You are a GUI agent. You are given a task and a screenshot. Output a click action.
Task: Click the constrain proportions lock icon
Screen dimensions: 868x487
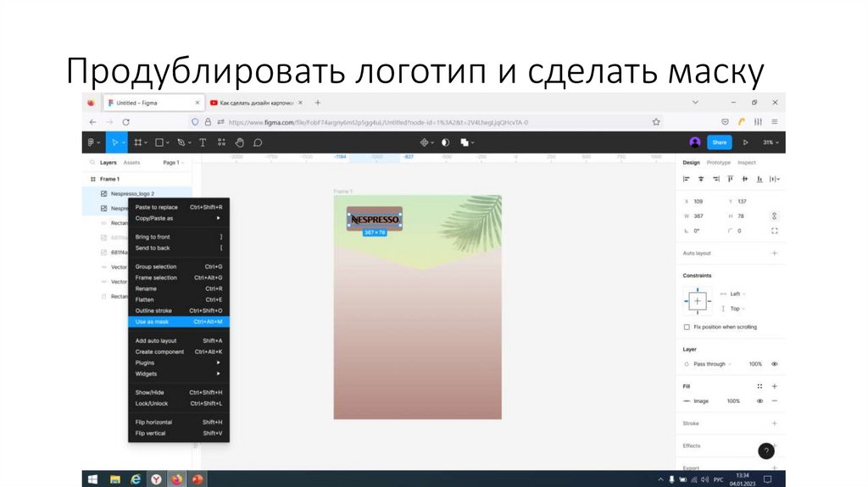pyautogui.click(x=774, y=216)
